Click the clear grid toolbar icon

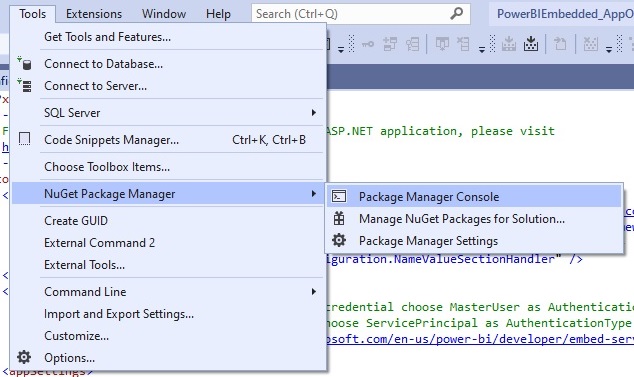591,44
